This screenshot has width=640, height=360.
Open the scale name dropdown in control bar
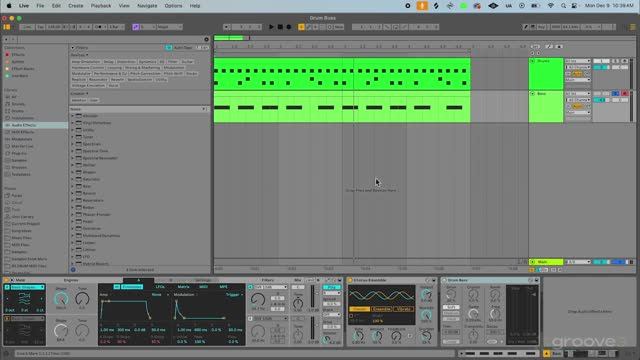point(169,27)
